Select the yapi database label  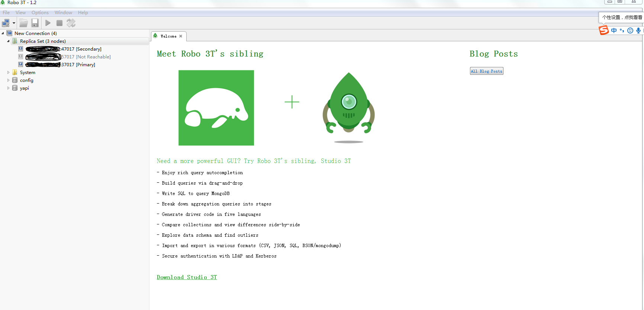(25, 88)
